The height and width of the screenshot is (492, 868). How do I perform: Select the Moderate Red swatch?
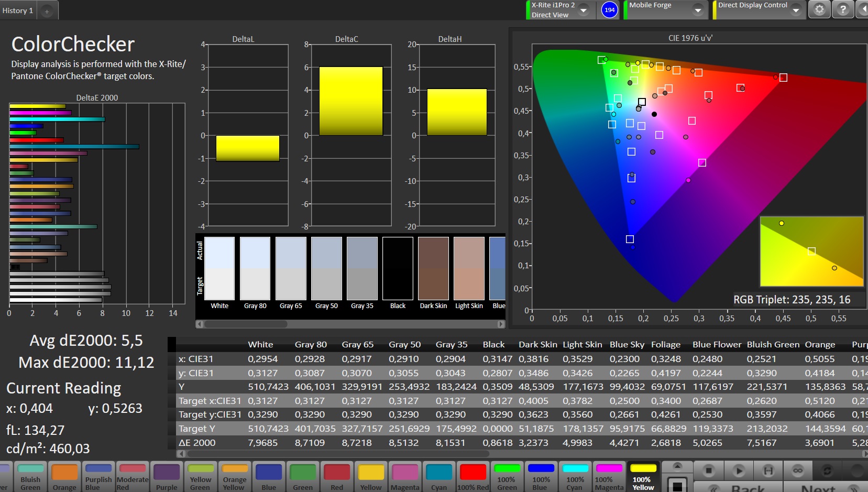133,477
